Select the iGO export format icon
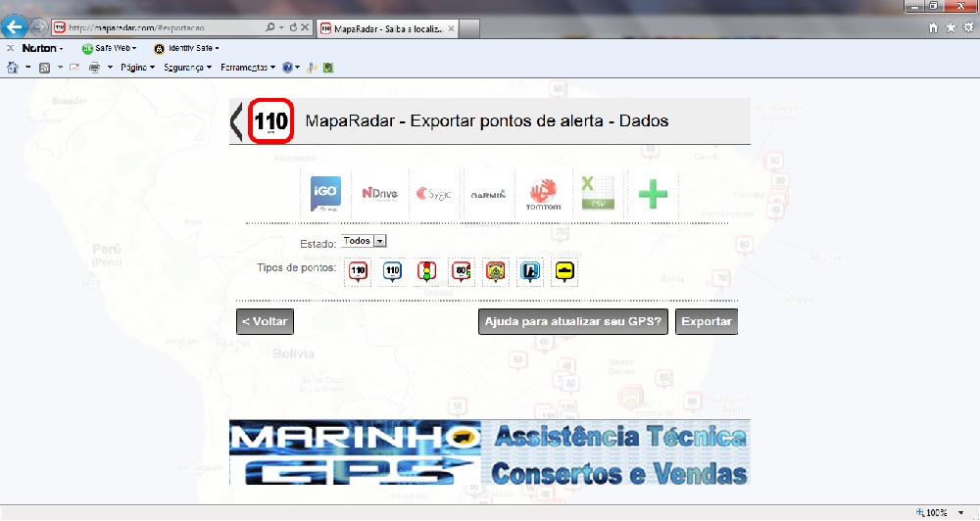 click(x=325, y=194)
